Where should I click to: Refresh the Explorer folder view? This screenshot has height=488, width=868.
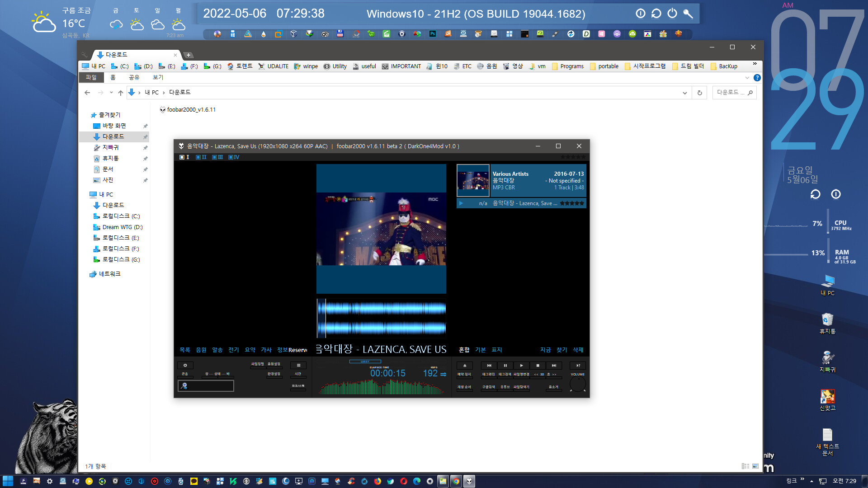click(x=699, y=93)
